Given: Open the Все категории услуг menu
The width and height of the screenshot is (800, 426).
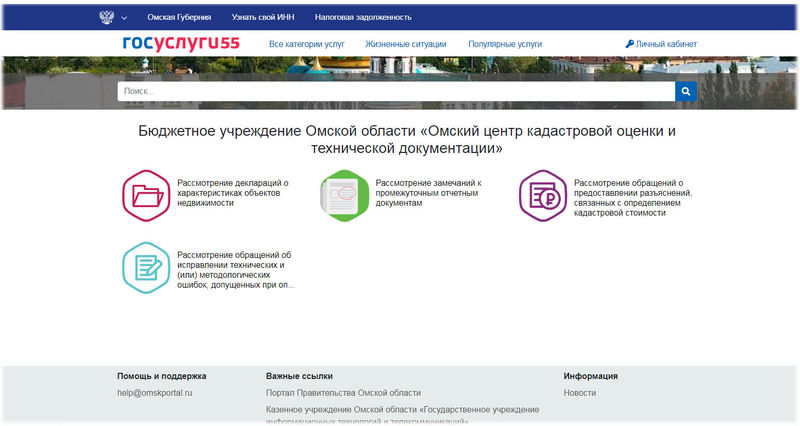Looking at the screenshot, I should pyautogui.click(x=307, y=44).
